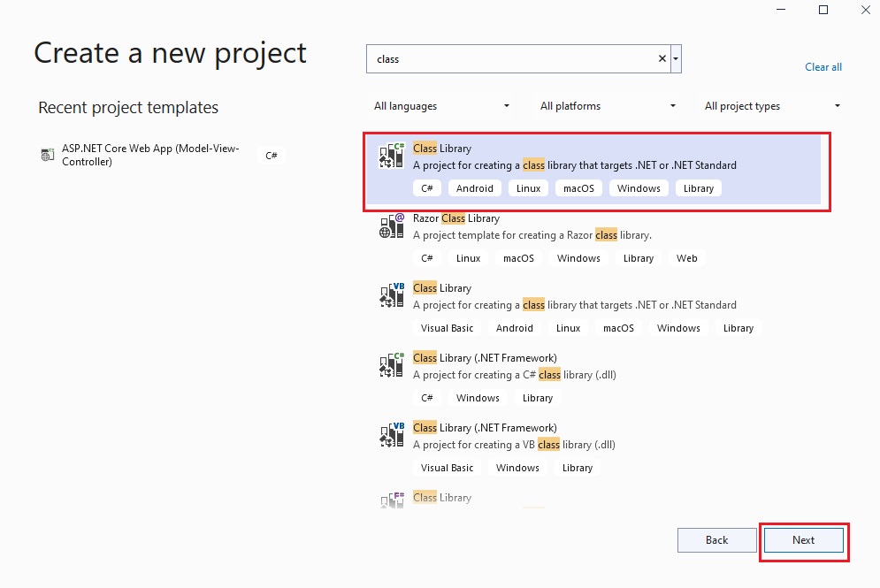
Task: Click the VB Class Library (.NET Framework) icon
Action: [x=392, y=435]
